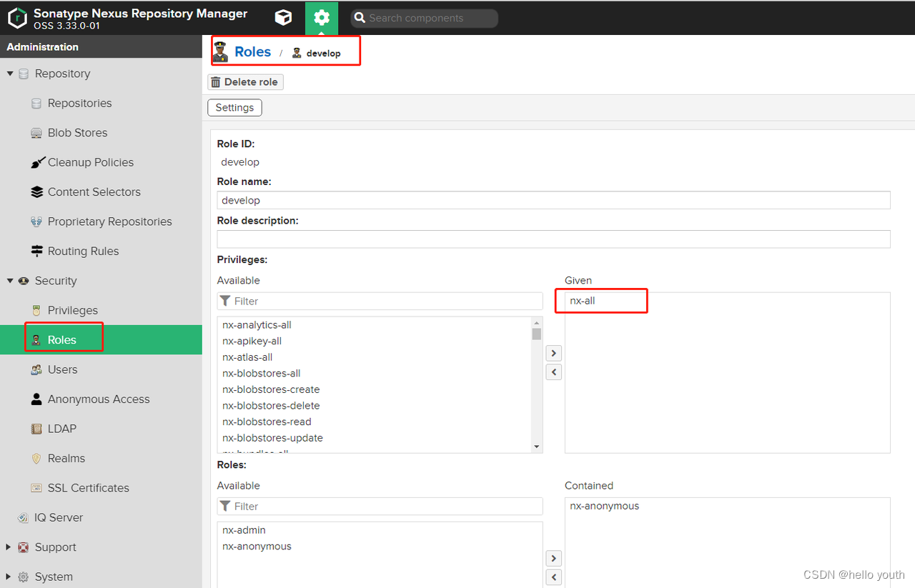This screenshot has width=915, height=588.
Task: Select the Administration gear icon
Action: tap(322, 18)
